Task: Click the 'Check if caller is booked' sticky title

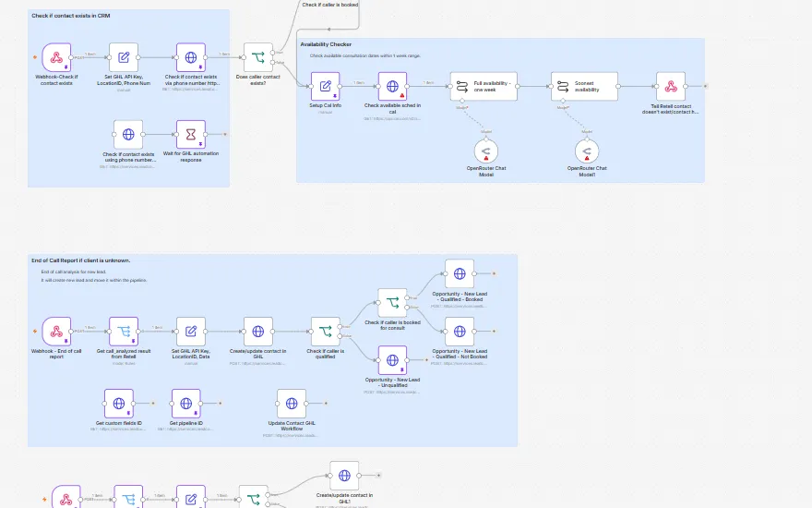Action: click(x=330, y=4)
